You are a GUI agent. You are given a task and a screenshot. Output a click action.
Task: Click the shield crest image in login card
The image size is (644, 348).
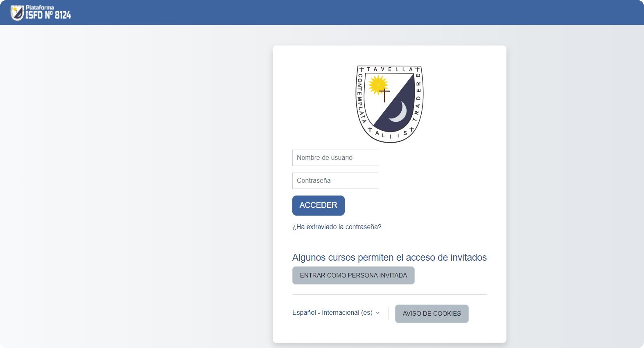(x=389, y=104)
